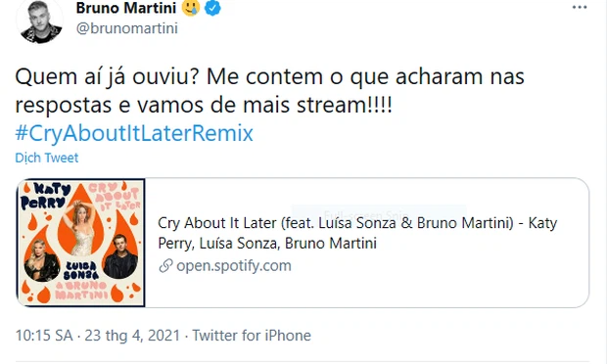Click the crying-smile emoji next to name
607x364 pixels.
click(191, 8)
